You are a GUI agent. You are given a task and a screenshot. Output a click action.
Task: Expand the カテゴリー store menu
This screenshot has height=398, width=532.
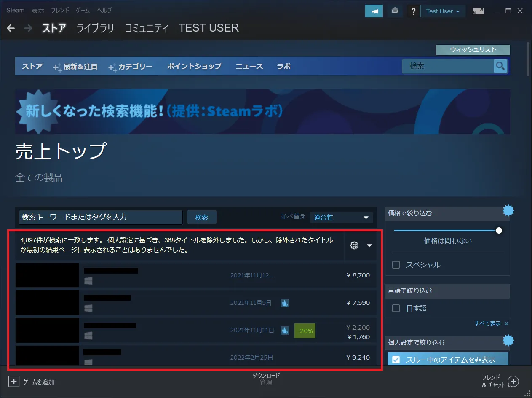coord(131,66)
